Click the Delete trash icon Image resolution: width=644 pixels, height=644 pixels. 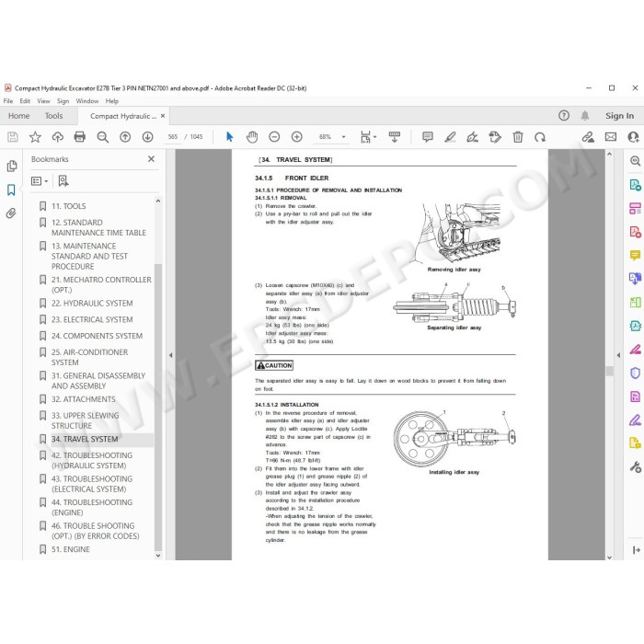(x=518, y=137)
